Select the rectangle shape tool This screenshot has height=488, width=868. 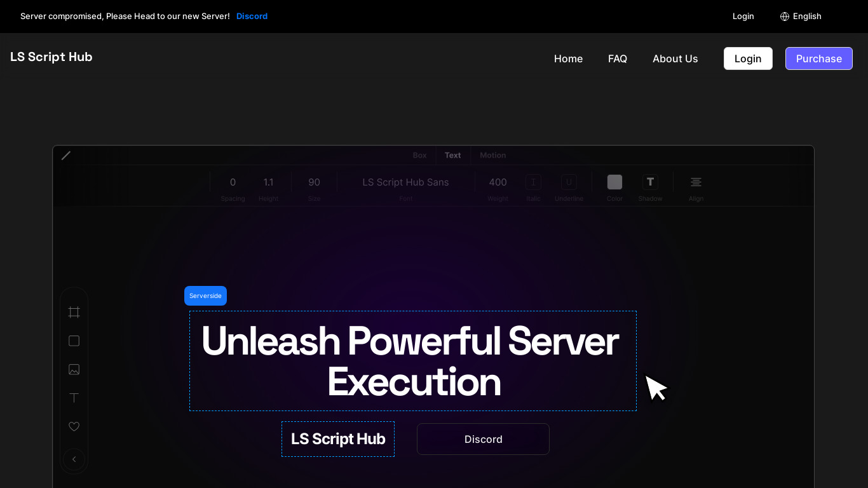[x=74, y=341]
